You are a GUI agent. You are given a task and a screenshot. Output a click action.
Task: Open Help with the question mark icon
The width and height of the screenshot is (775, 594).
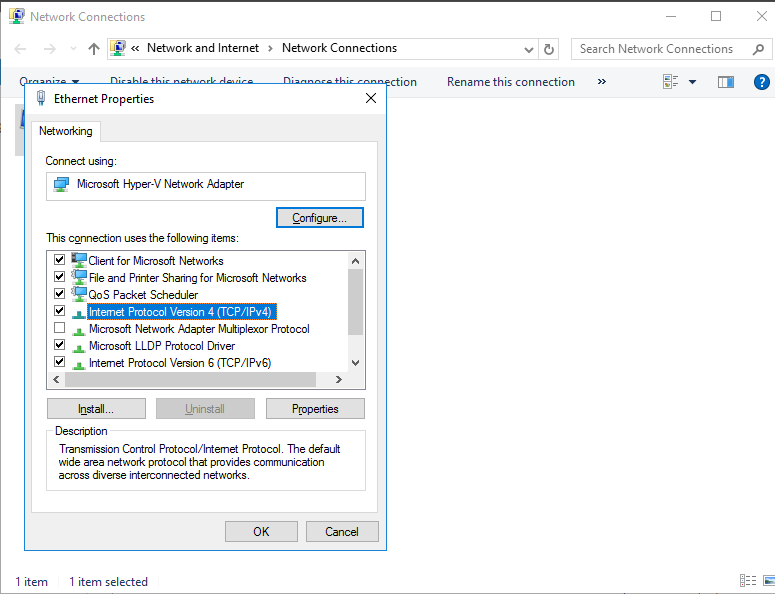coord(762,82)
